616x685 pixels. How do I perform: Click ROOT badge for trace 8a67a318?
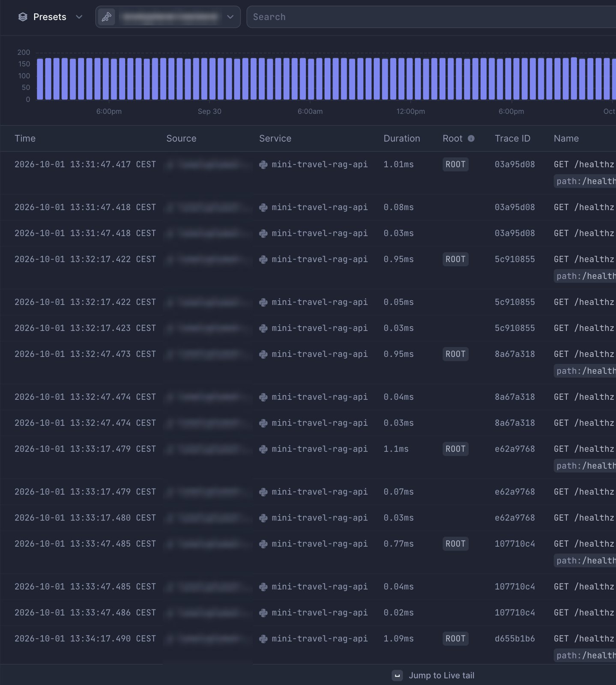click(x=455, y=354)
